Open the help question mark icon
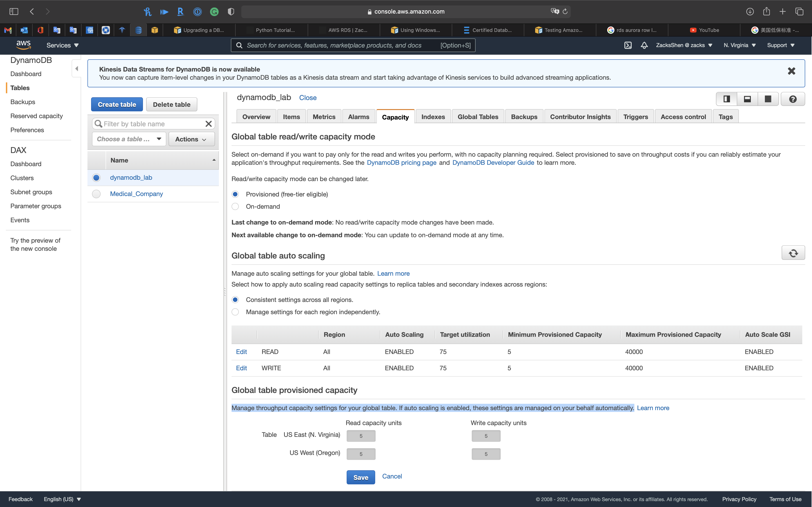The width and height of the screenshot is (812, 507). point(793,99)
